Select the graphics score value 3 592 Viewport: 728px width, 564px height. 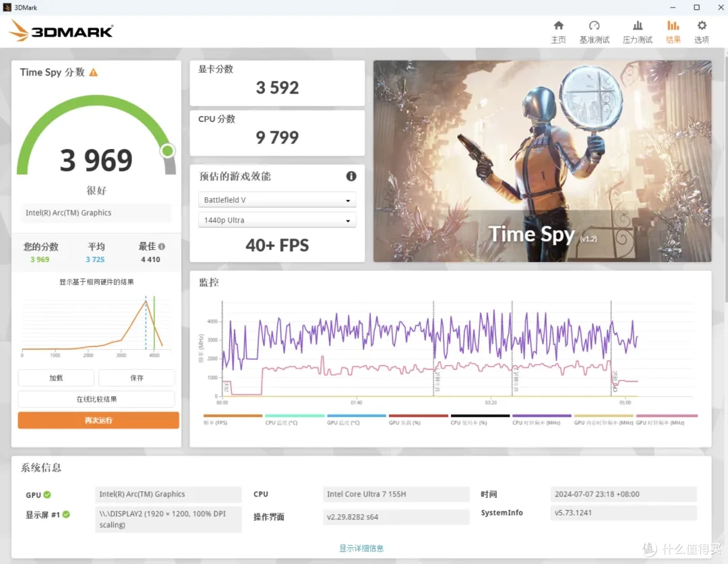[277, 88]
